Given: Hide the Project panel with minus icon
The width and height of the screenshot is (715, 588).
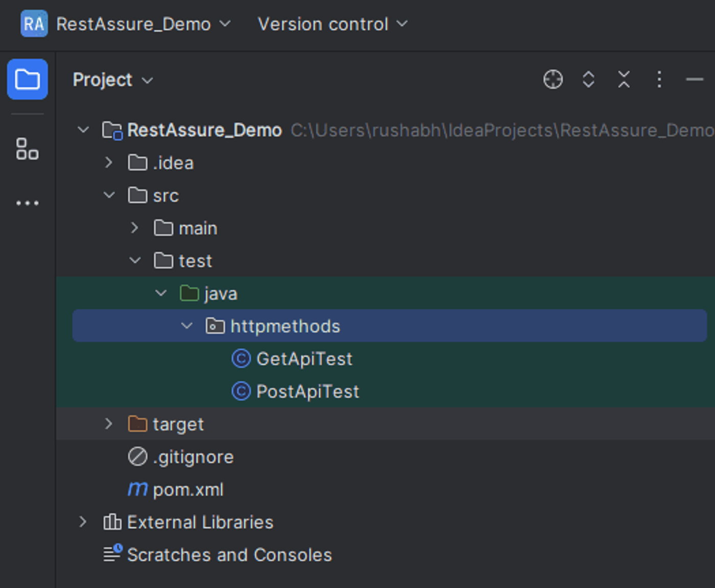Looking at the screenshot, I should click(x=695, y=80).
